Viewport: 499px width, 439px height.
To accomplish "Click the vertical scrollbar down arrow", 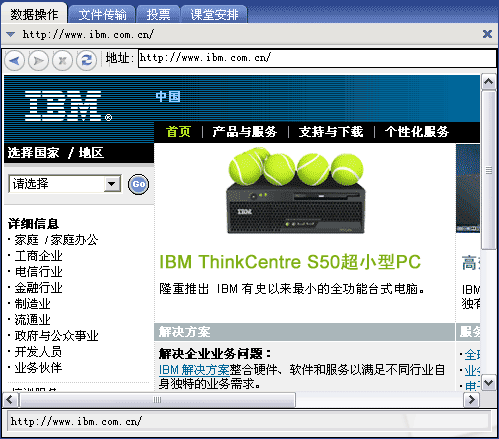I will (489, 382).
